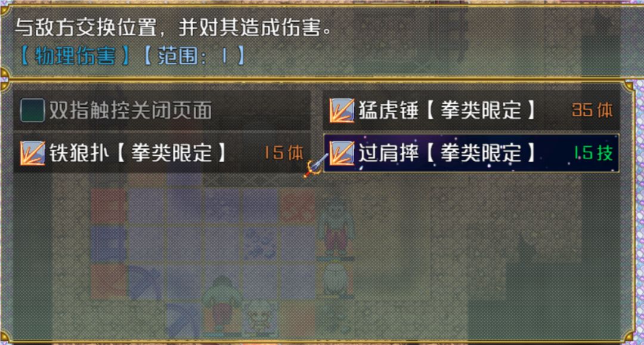Click the 35体 stamina cost label
Image resolution: width=644 pixels, height=345 pixels.
point(592,110)
